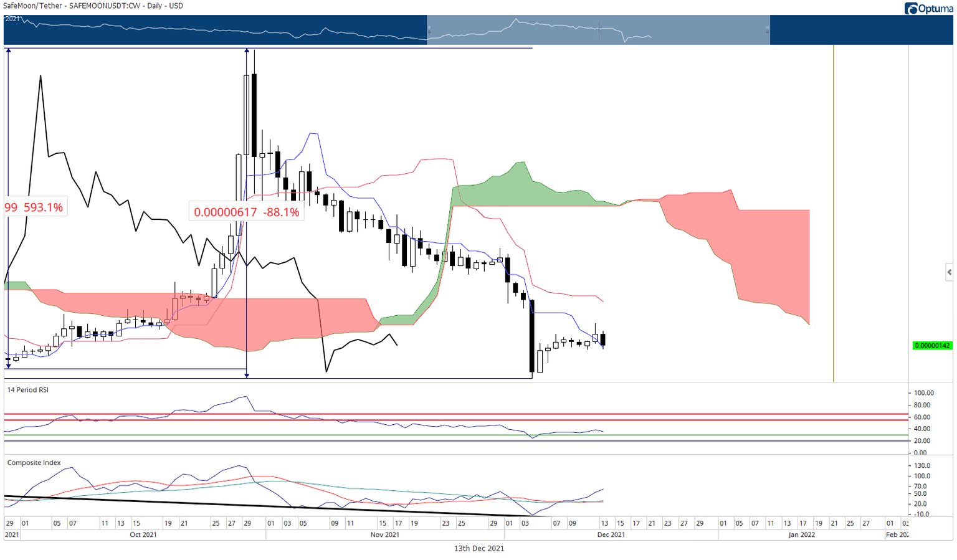Click the 13th Dec 2021 date label

point(479,549)
